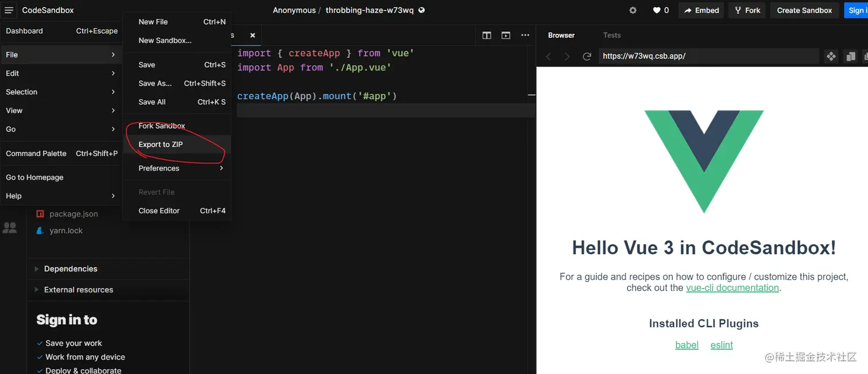Click the preview window icon in editor toolbar
868x374 pixels.
(506, 36)
